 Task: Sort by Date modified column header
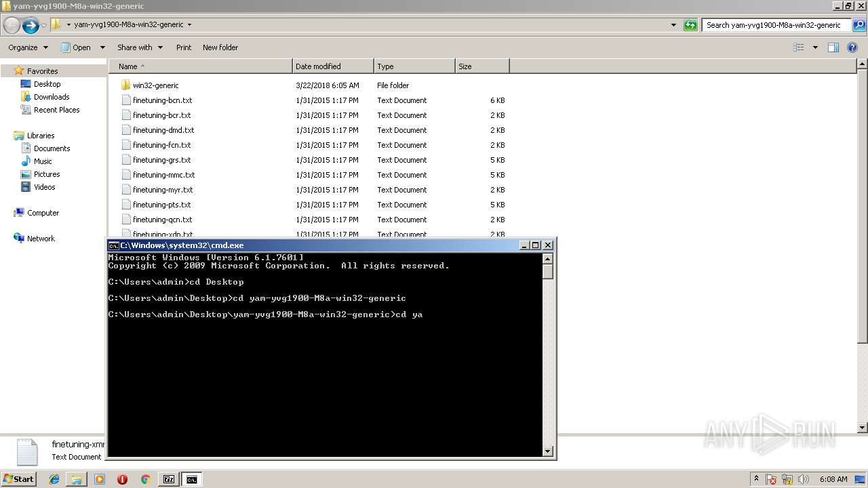coord(333,66)
